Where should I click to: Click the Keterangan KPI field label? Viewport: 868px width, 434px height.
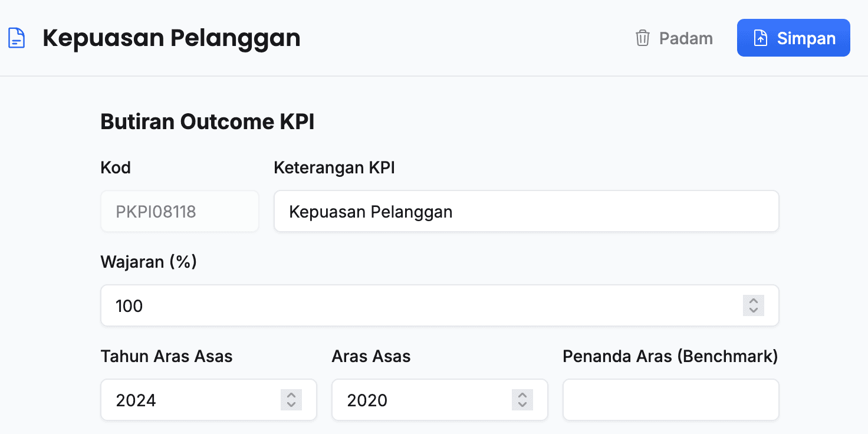334,167
